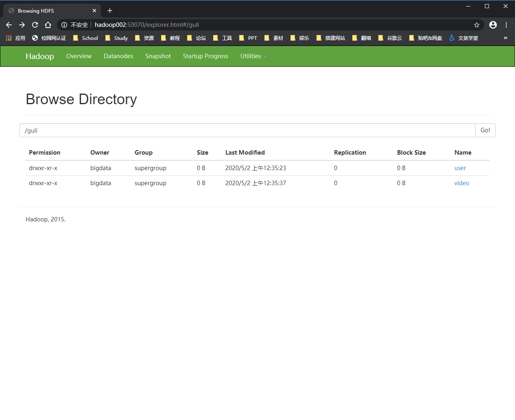Click the browser address bar URL

[147, 25]
